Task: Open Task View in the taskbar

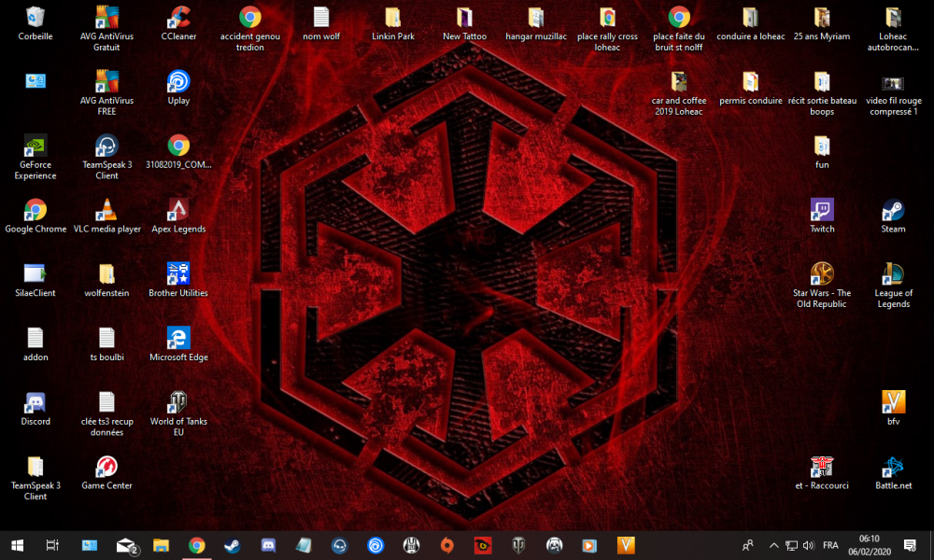Action: pos(52,545)
